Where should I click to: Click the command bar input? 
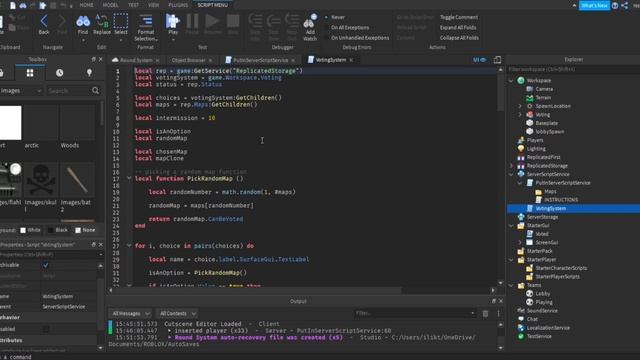(x=320, y=357)
